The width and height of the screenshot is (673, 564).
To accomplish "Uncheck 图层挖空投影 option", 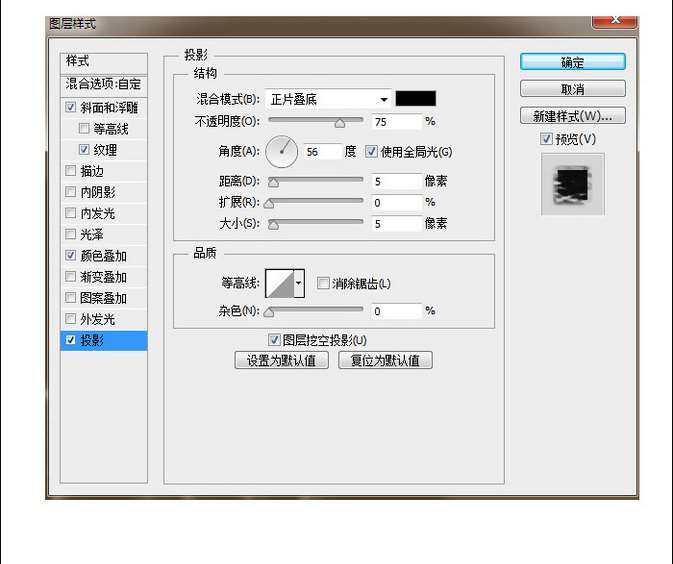I will 276,340.
